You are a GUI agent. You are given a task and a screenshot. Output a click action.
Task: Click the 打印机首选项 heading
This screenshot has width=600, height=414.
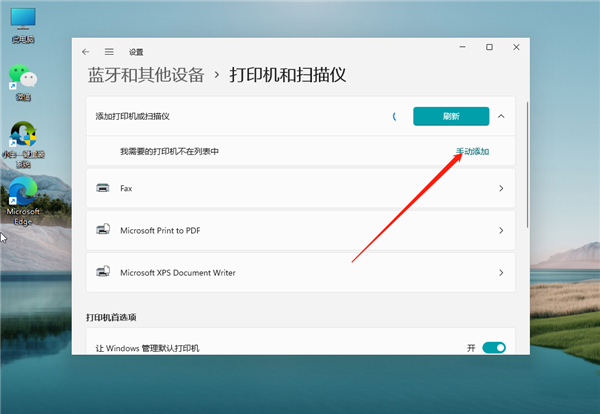[x=111, y=317]
